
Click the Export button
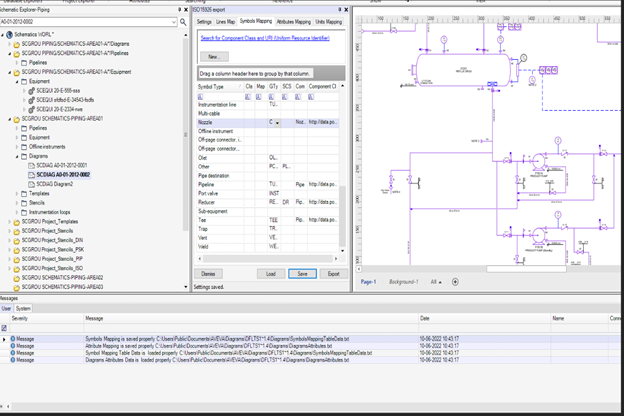(333, 274)
